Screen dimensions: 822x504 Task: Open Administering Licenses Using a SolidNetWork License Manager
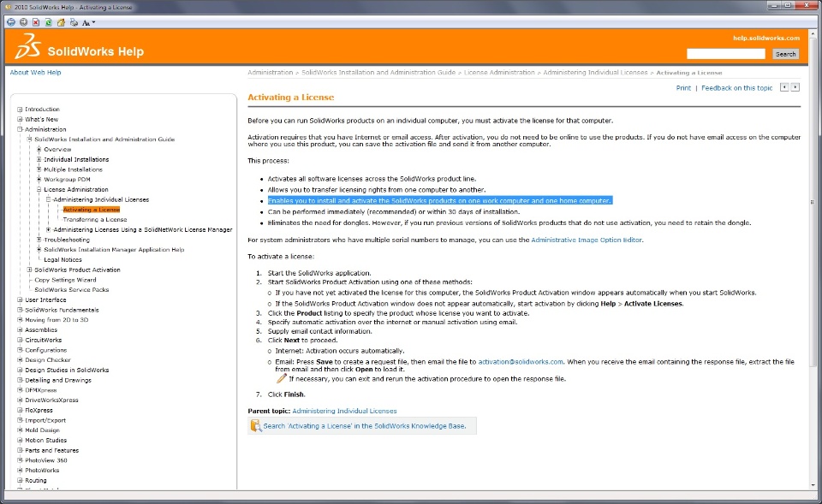coord(143,229)
